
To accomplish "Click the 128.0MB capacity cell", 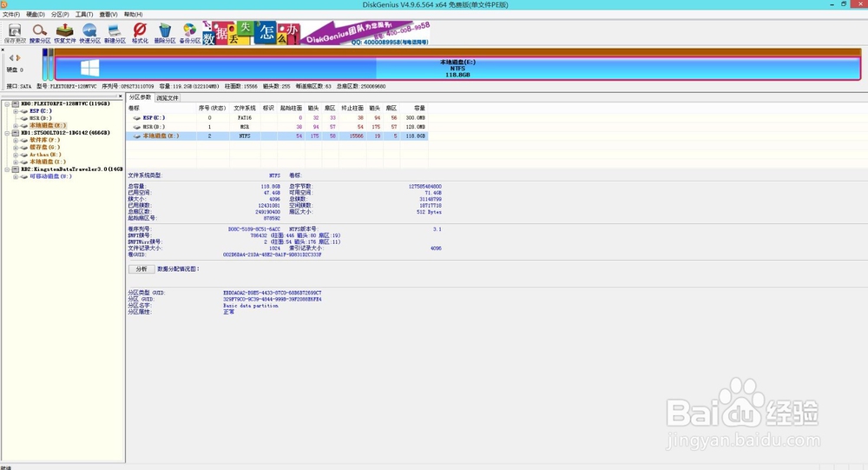I will pyautogui.click(x=415, y=127).
